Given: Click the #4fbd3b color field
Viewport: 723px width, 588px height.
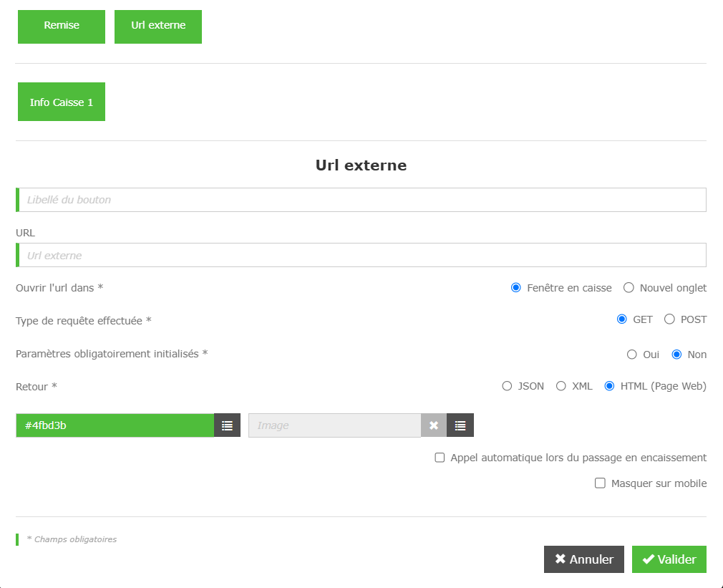Looking at the screenshot, I should coord(115,425).
